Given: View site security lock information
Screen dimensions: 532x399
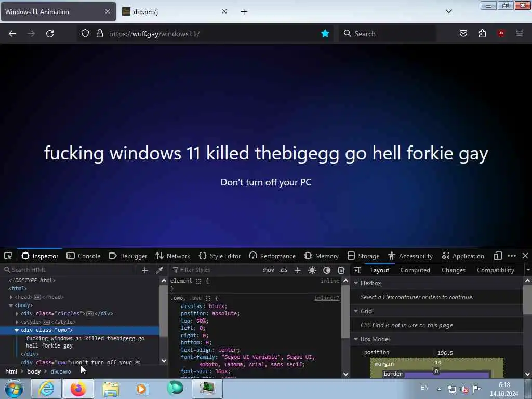Looking at the screenshot, I should click(99, 33).
